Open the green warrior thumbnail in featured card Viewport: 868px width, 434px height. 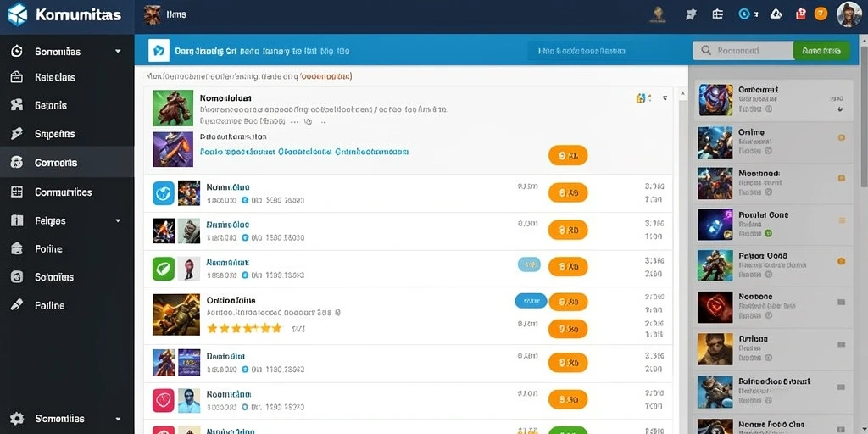coord(173,108)
